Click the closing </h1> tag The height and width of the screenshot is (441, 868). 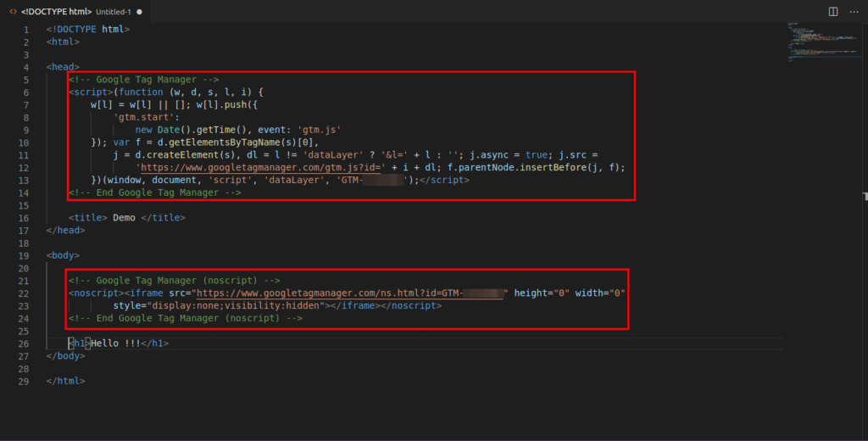155,343
